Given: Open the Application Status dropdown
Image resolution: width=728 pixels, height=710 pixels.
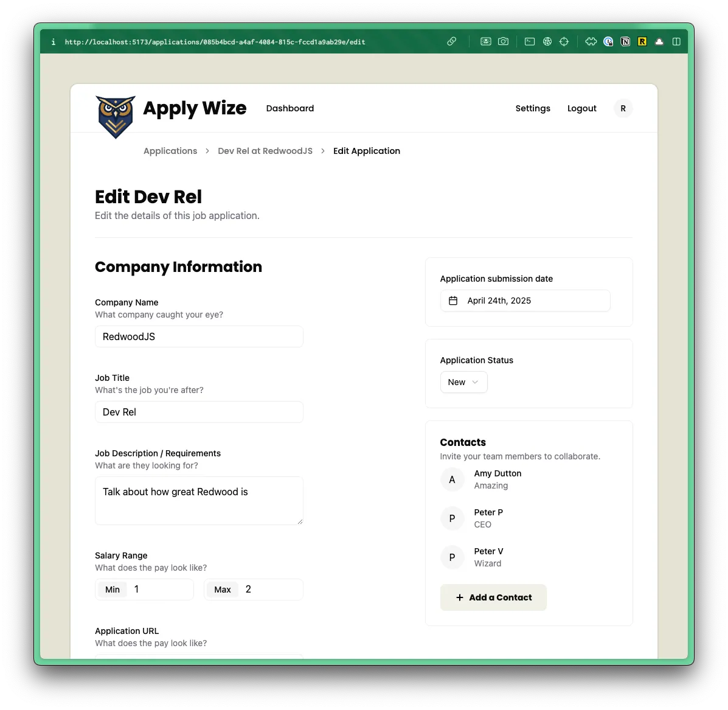Looking at the screenshot, I should [463, 382].
